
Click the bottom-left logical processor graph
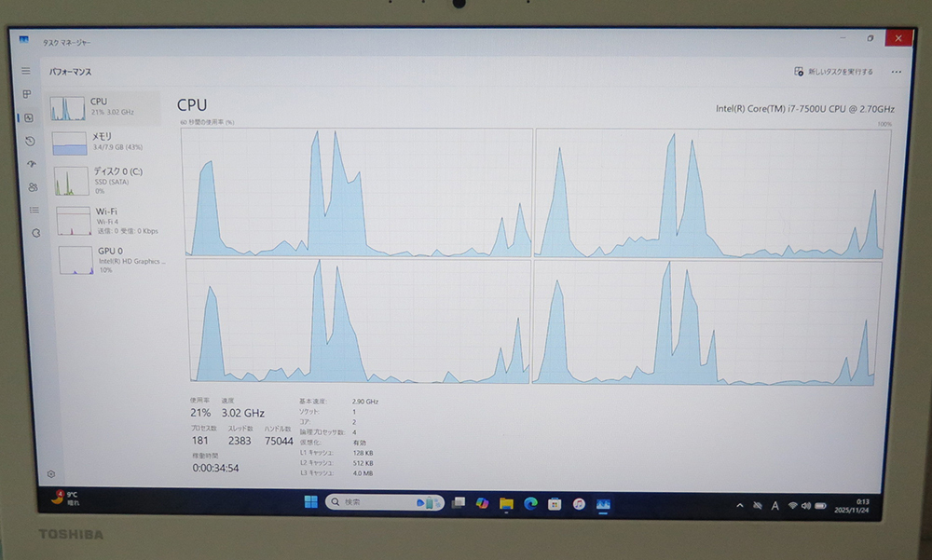359,321
